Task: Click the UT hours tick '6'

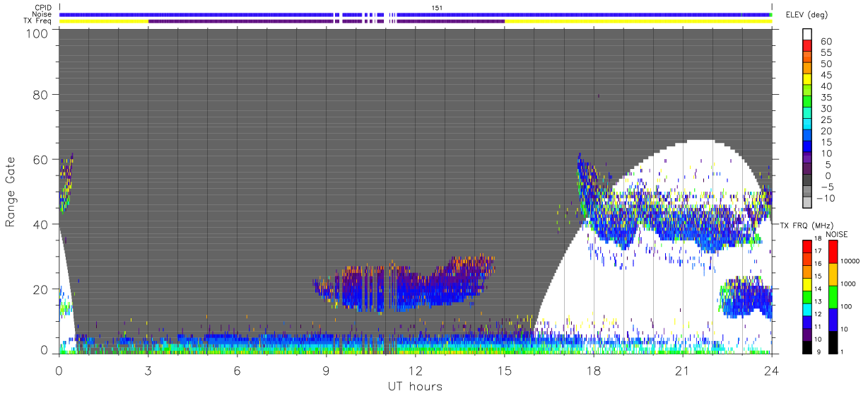Action: tap(237, 371)
